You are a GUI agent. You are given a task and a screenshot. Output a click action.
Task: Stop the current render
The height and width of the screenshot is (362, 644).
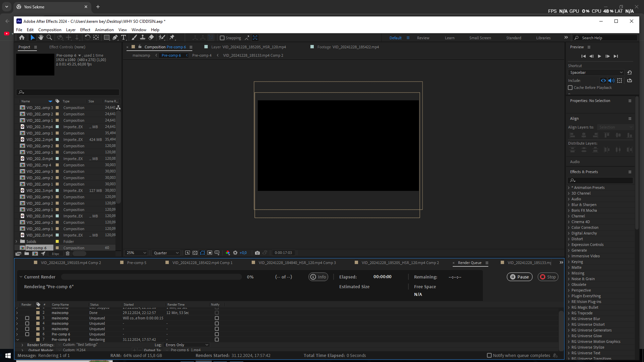pos(548,277)
